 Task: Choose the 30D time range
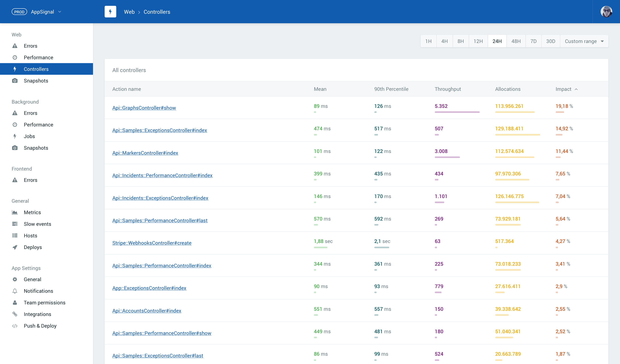(x=550, y=41)
